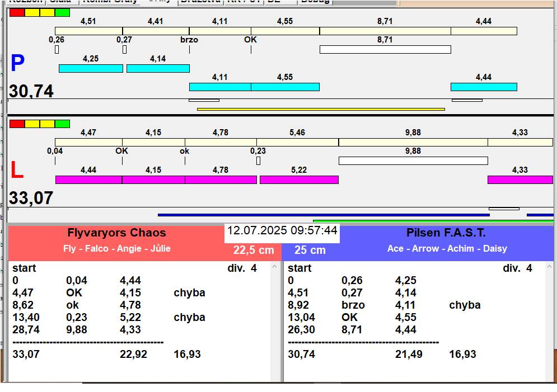The width and height of the screenshot is (557, 392).
Task: Click the cream 4,51 segment in lane P
Action: pyautogui.click(x=89, y=31)
